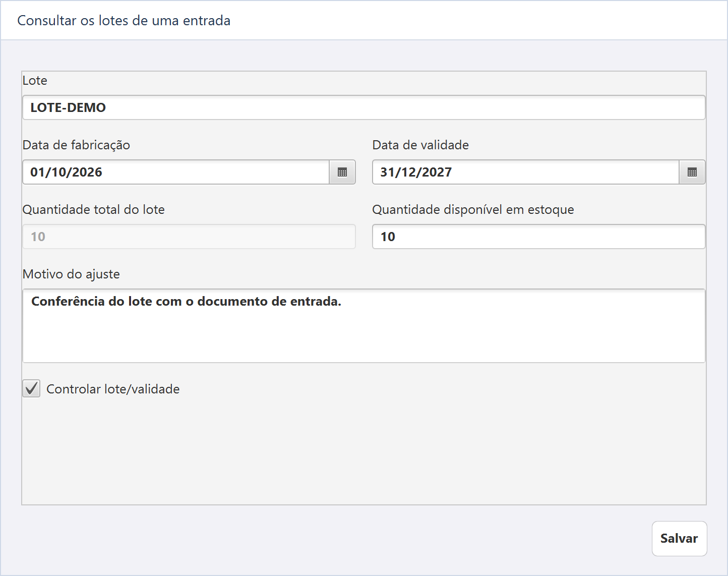Click the empty form area below the checkbox

click(363, 451)
